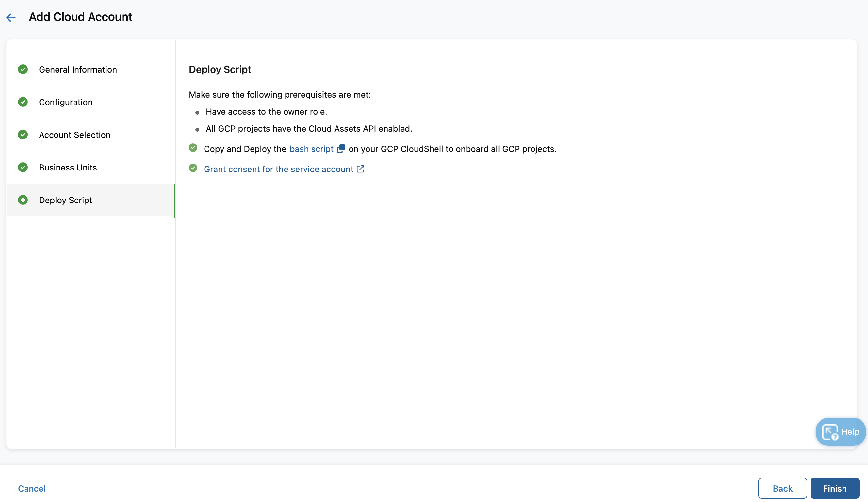This screenshot has height=502, width=868.
Task: Click the completed checkmark on Configuration step
Action: coord(23,102)
